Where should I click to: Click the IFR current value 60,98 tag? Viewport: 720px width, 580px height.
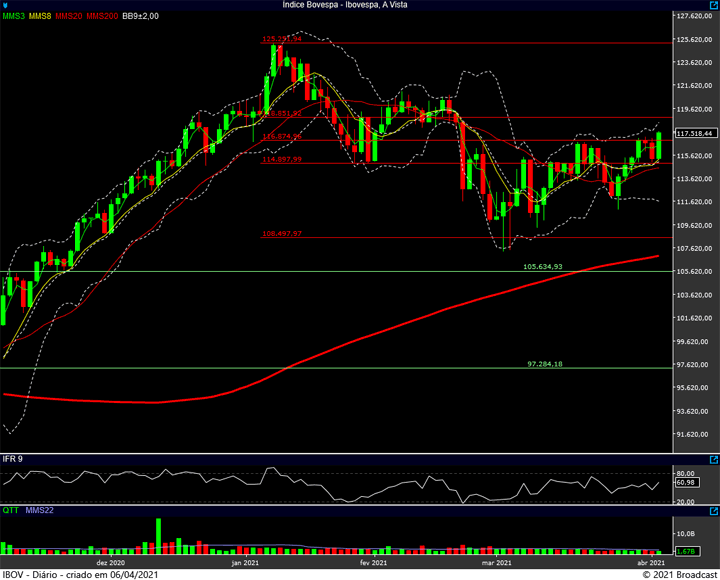[686, 483]
